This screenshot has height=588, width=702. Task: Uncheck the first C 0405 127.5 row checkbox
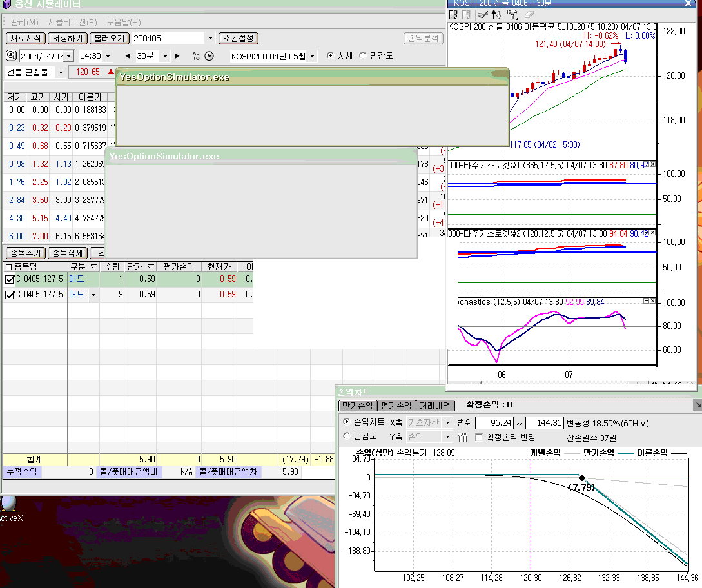pos(9,279)
